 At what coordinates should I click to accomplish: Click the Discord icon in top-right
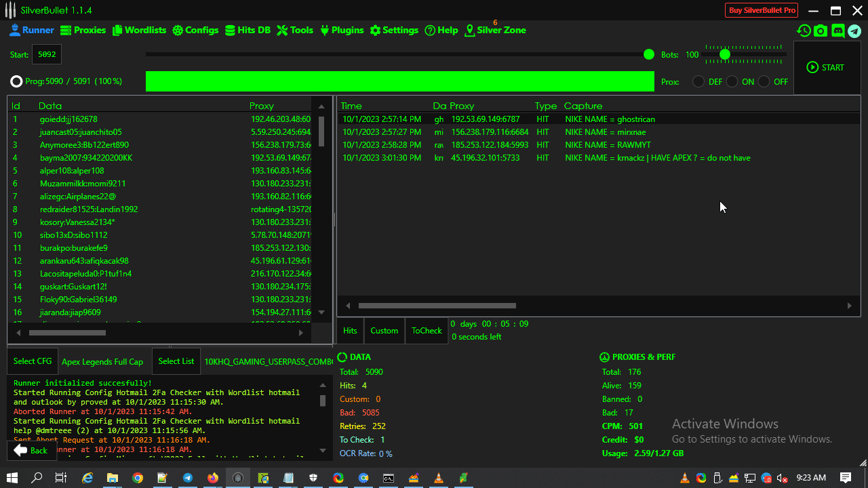coord(837,30)
